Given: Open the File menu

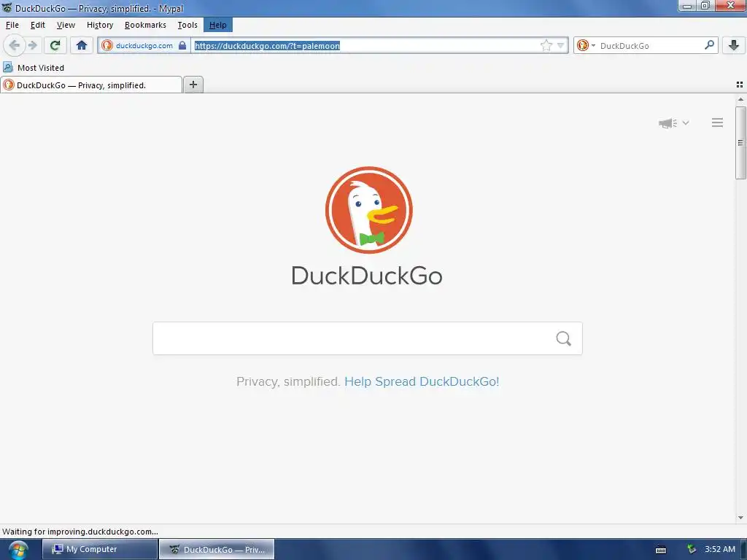Looking at the screenshot, I should [x=12, y=25].
